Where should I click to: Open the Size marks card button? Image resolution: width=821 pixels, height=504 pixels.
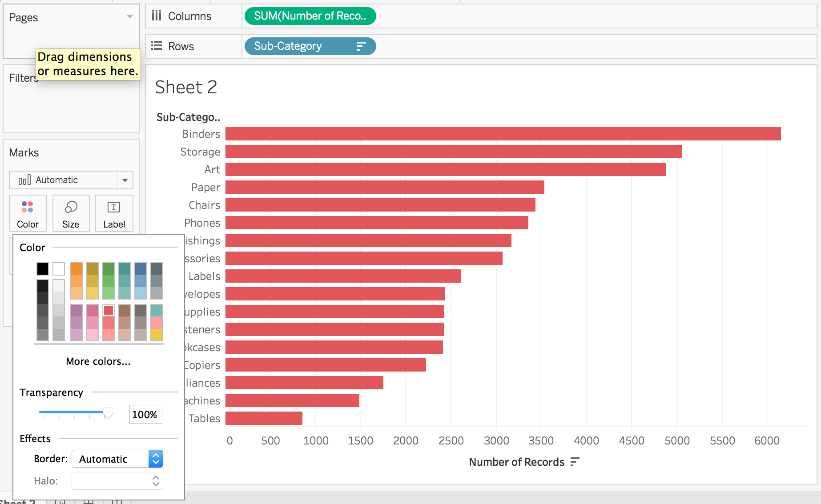pyautogui.click(x=71, y=214)
